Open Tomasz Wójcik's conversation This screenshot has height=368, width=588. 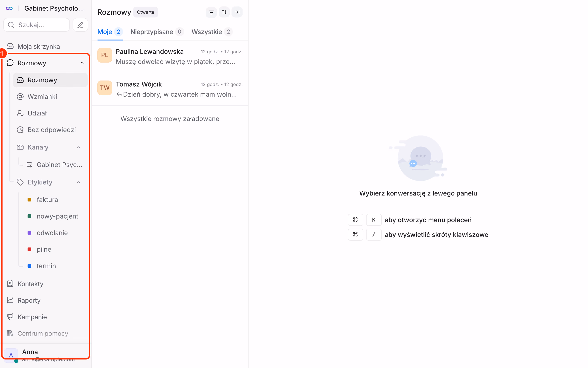coord(170,89)
